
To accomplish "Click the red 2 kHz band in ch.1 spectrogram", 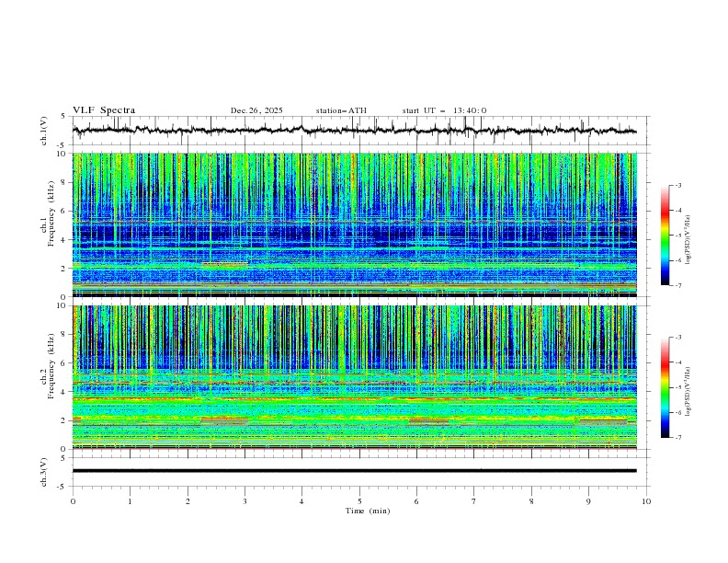I will [225, 264].
